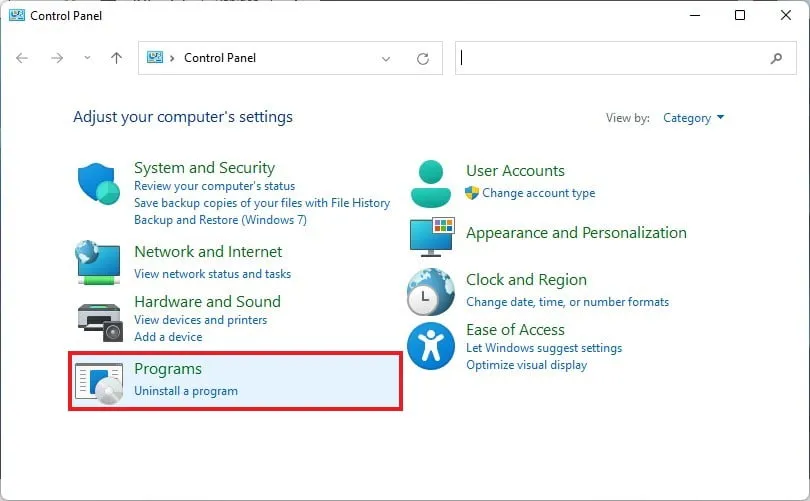810x501 pixels.
Task: Click Backup and Restore (Windows 7)
Action: [x=220, y=219]
